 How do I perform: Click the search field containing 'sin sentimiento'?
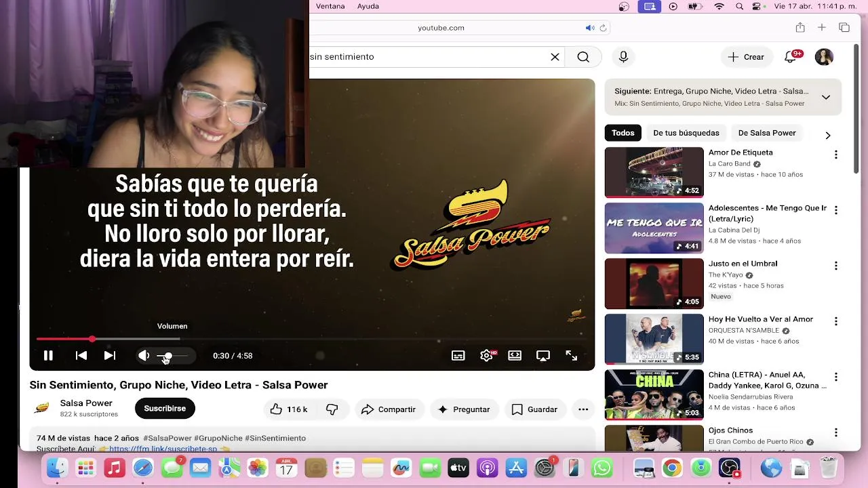coord(427,57)
